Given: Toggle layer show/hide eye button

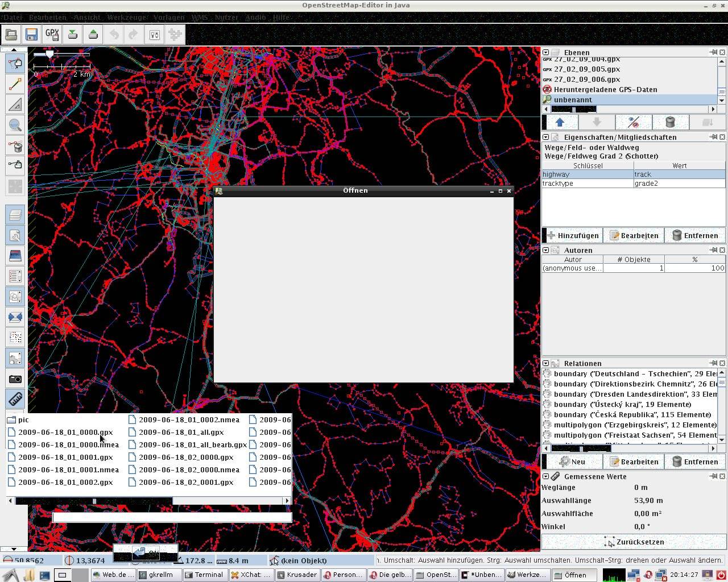Looking at the screenshot, I should click(633, 122).
